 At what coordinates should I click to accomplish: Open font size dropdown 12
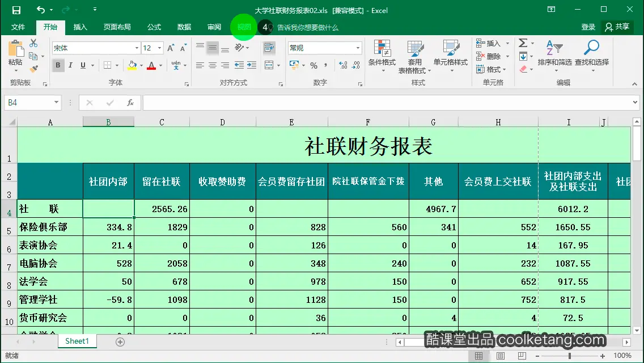click(x=159, y=48)
